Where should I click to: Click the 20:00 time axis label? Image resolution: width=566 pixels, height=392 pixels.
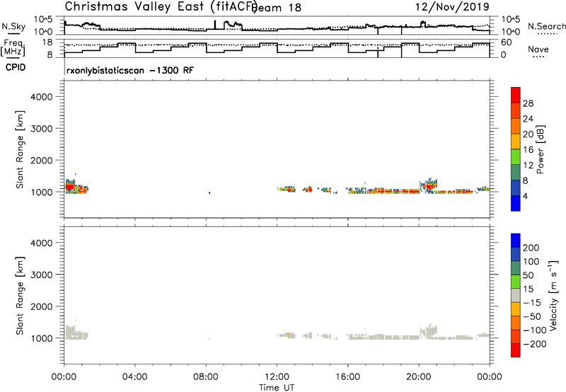[x=419, y=377]
